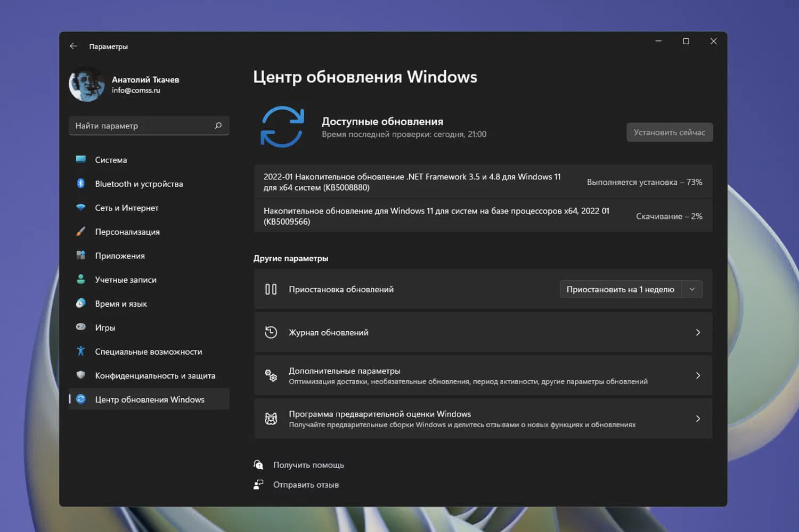Screen dimensions: 799x532
Task: Open Сеть и Интернет settings
Action: (x=80, y=208)
